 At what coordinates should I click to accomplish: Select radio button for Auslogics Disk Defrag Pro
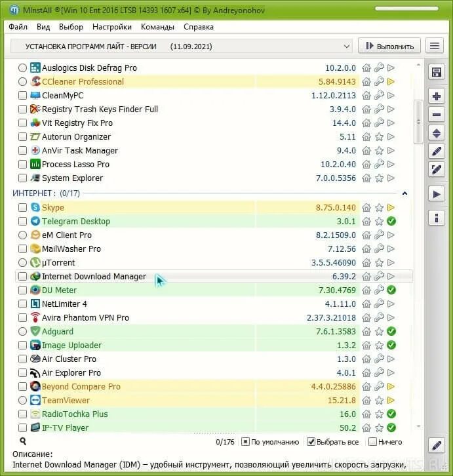(22, 68)
